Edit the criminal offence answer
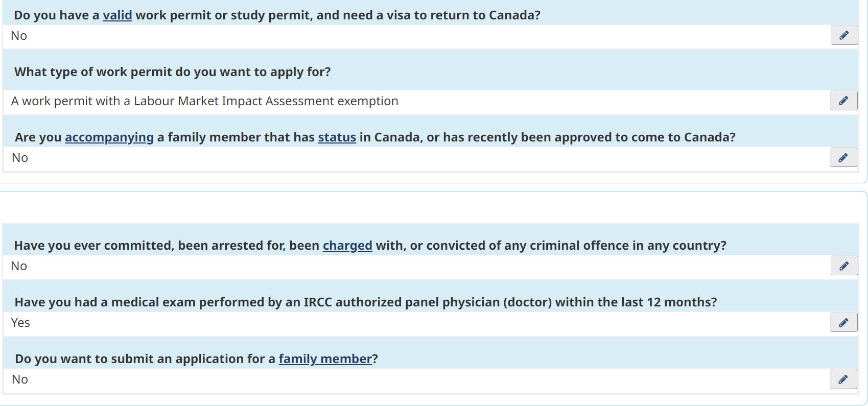Viewport: 868px width, 406px height. (x=844, y=266)
